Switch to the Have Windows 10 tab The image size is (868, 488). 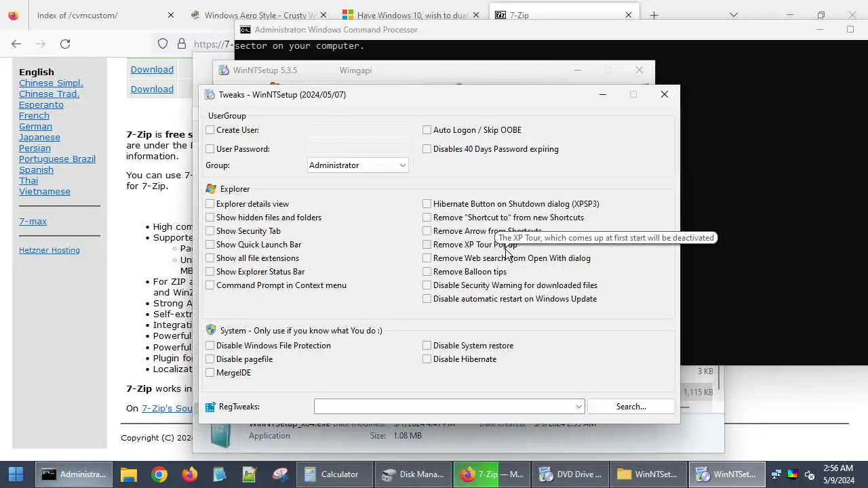[410, 15]
